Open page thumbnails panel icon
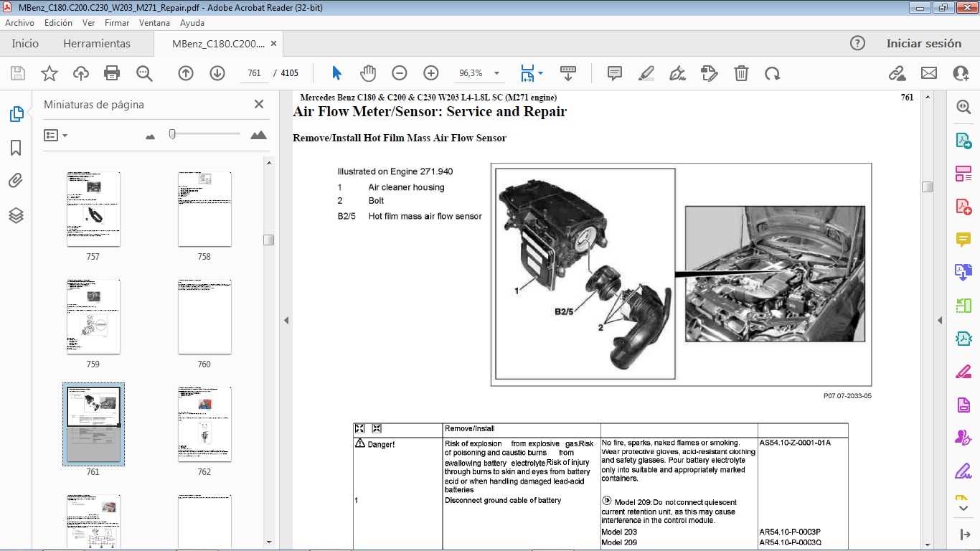 (x=16, y=114)
